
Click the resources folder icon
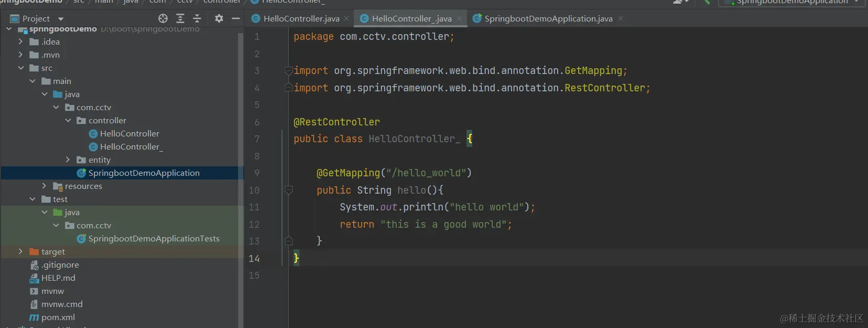[x=58, y=186]
